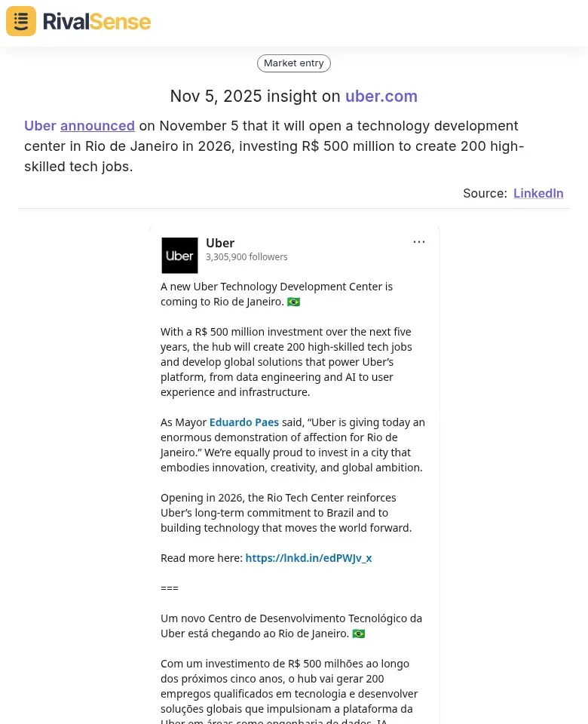Select the Market entry tag badge
Screen dimensions: 588x724
[x=294, y=63]
